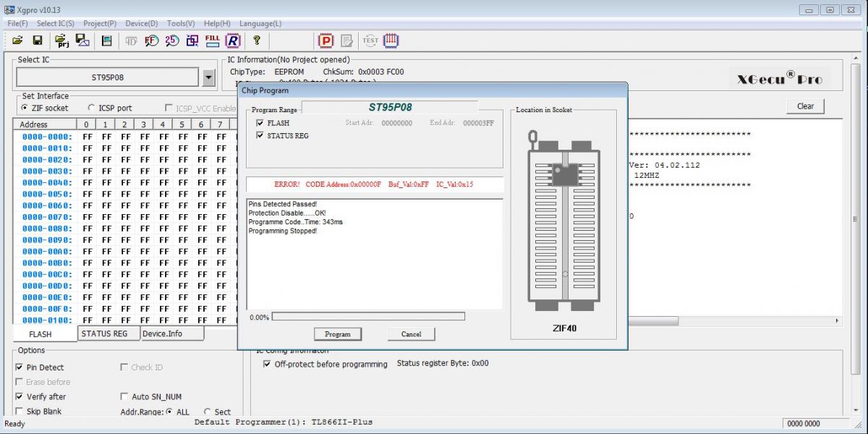
Task: Click the ZIF40 socket location image
Action: [x=563, y=221]
